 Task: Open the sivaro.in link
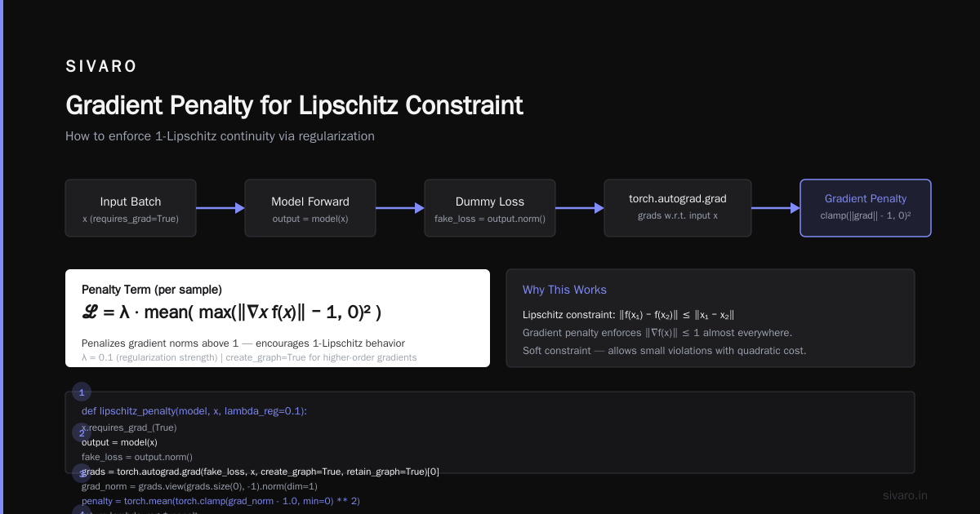click(x=905, y=495)
